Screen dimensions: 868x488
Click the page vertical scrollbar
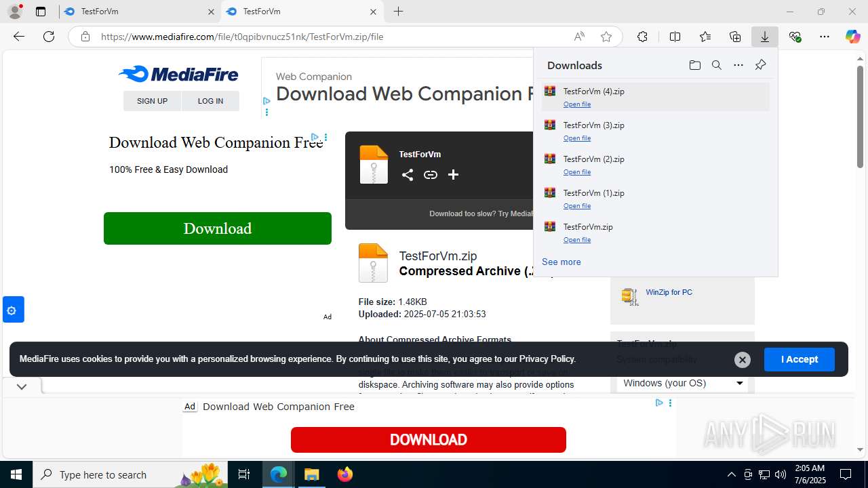[860, 117]
